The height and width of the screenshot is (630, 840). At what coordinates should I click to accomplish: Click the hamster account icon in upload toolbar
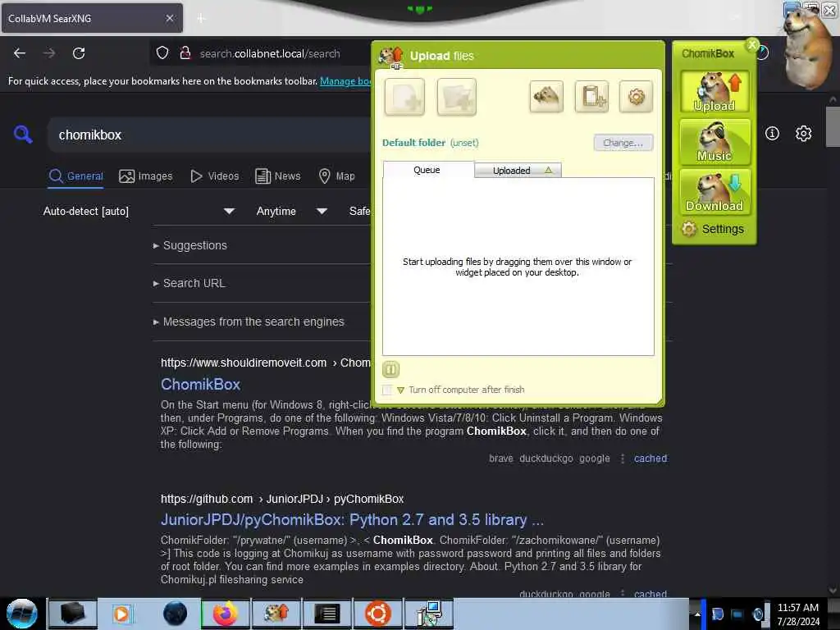pos(546,97)
